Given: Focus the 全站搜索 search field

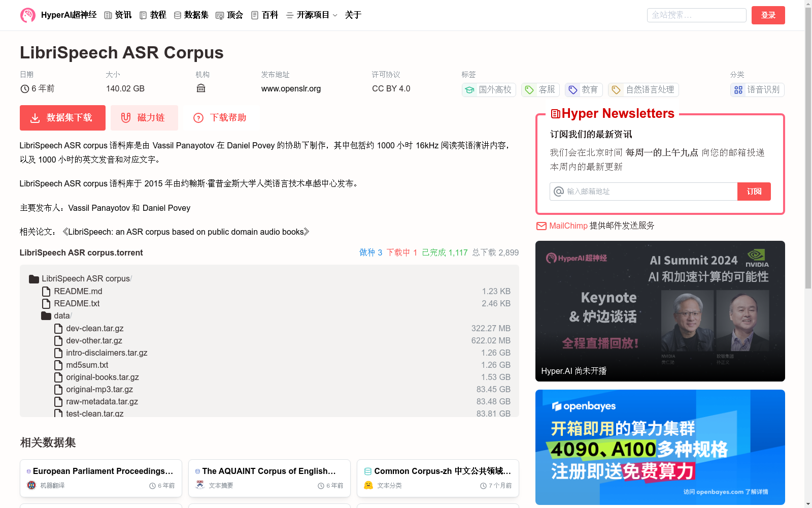Looking at the screenshot, I should click(x=696, y=15).
